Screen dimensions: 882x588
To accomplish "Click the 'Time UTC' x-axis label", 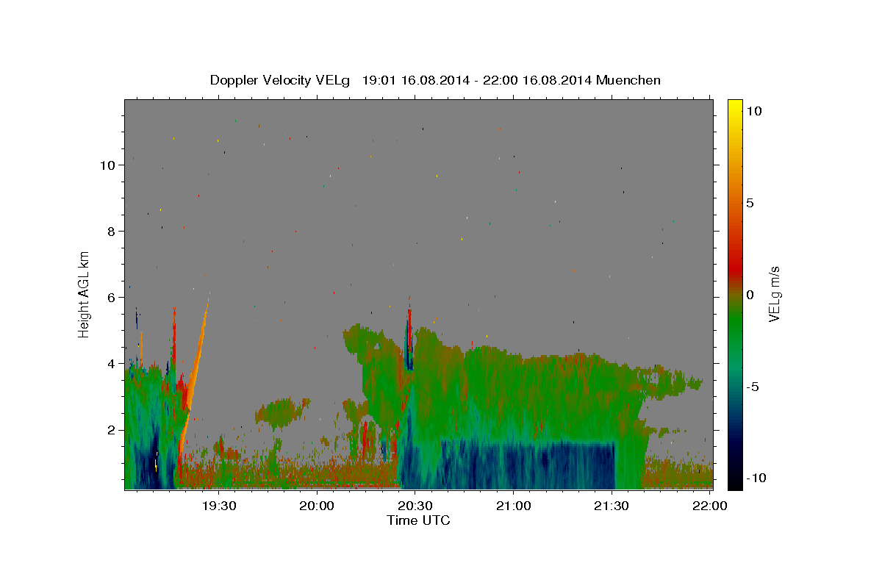I will (418, 520).
